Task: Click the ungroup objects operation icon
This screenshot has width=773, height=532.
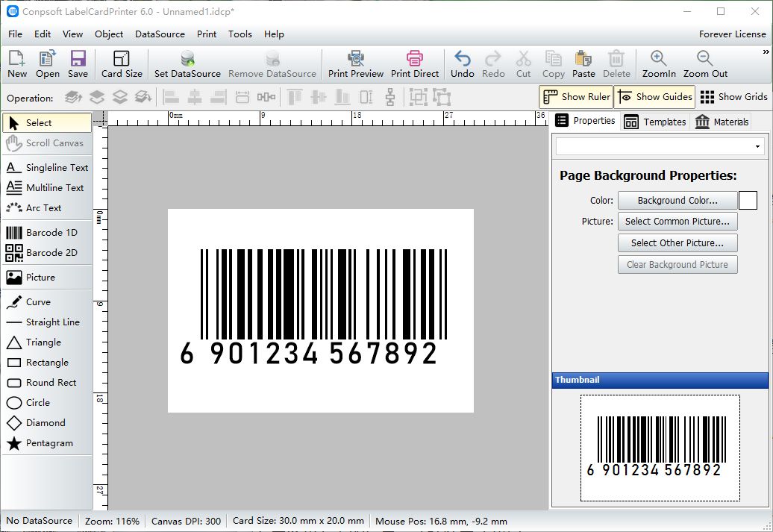Action: pos(442,97)
